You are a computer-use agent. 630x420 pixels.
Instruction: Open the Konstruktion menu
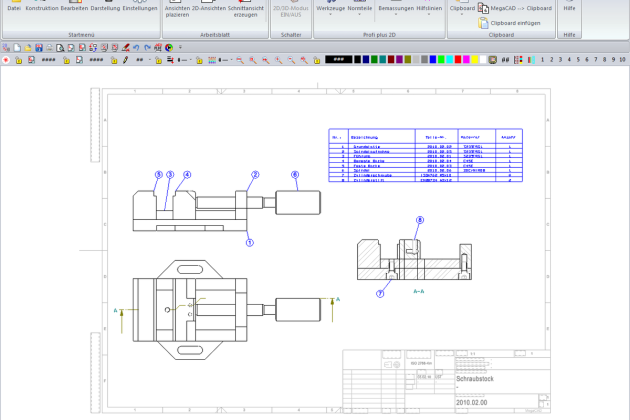click(x=41, y=8)
